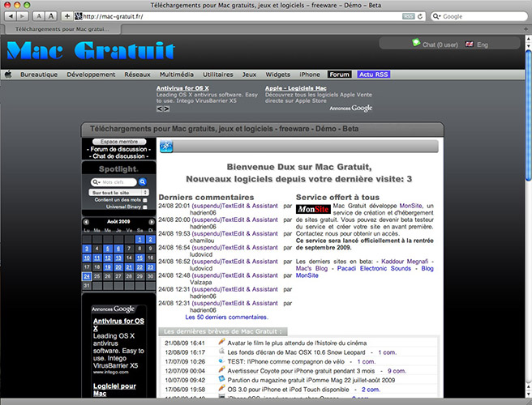This screenshot has height=405, width=532.
Task: Open the iPhone menu
Action: (x=310, y=75)
